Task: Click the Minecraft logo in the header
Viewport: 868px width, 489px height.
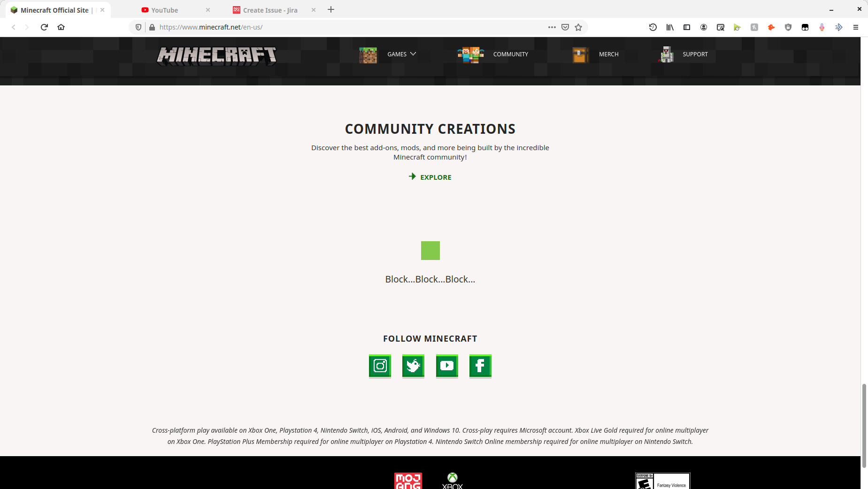Action: pos(216,56)
